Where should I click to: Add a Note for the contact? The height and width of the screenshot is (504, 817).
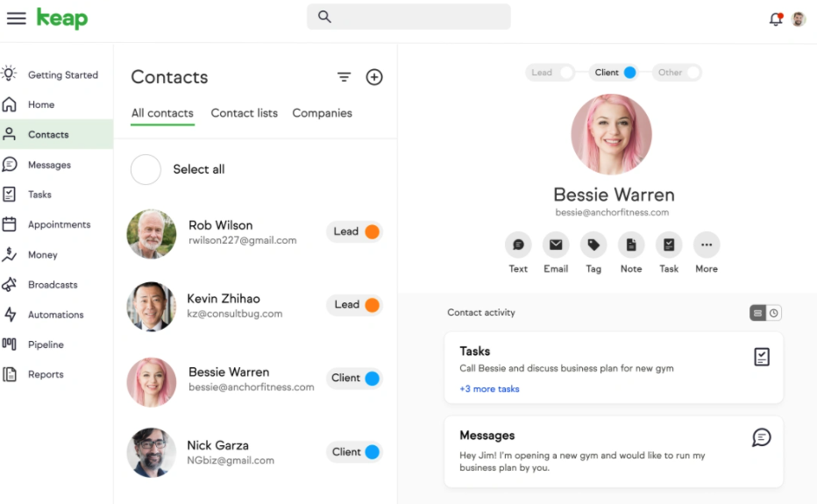pos(631,245)
